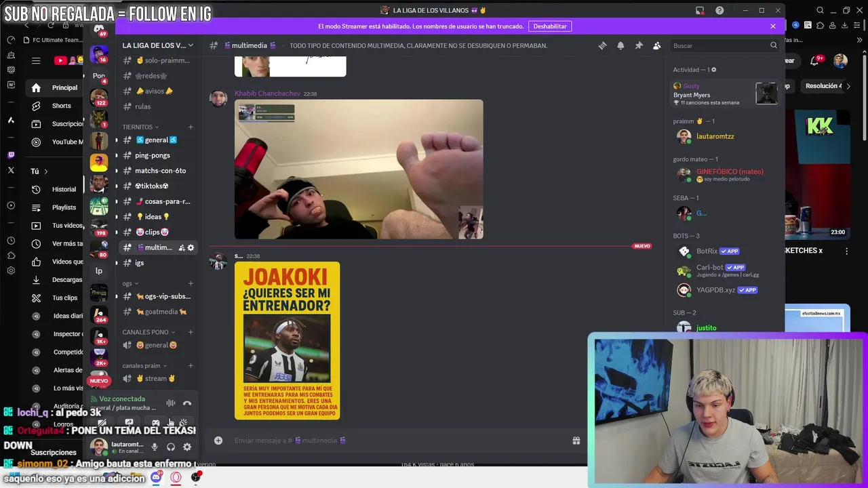Open the gift icon in message bar
The image size is (868, 488).
[576, 441]
